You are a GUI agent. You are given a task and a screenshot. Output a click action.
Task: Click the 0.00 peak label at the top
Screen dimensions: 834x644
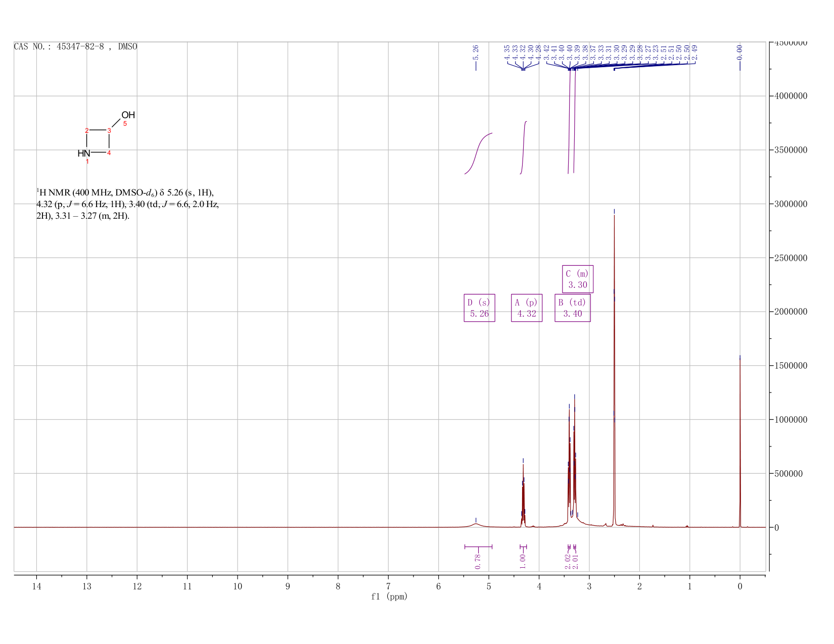pyautogui.click(x=740, y=52)
